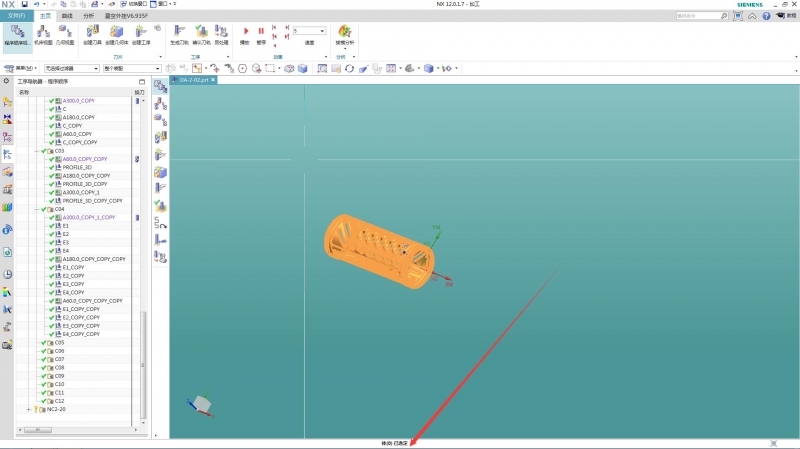Collapse the C04 program group
Viewport: 800px width, 449px height.
pyautogui.click(x=36, y=209)
